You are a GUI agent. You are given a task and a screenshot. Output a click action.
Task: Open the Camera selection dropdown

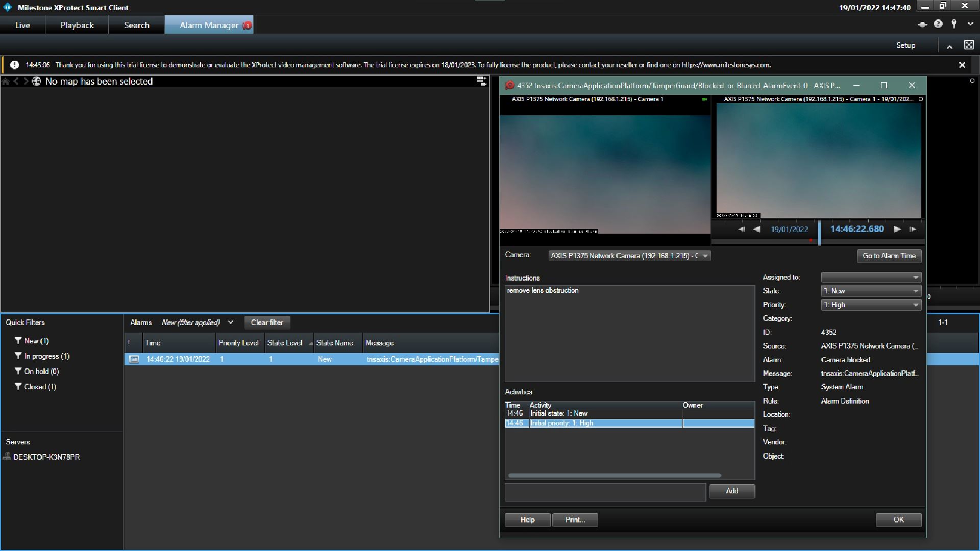tap(629, 256)
